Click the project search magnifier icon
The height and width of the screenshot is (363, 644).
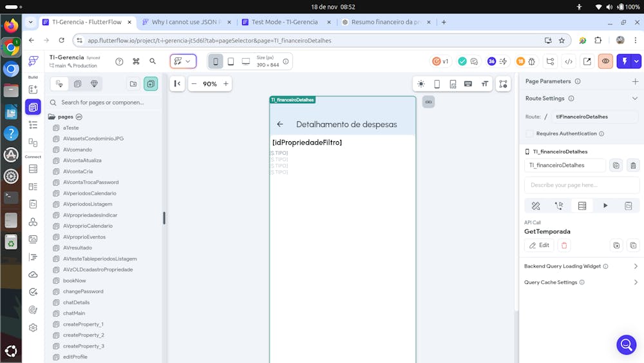tap(153, 61)
